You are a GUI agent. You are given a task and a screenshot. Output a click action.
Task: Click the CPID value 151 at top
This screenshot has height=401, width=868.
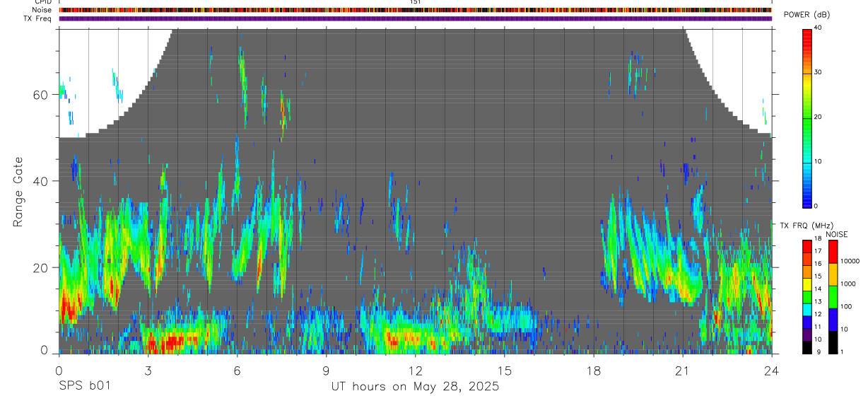click(416, 2)
